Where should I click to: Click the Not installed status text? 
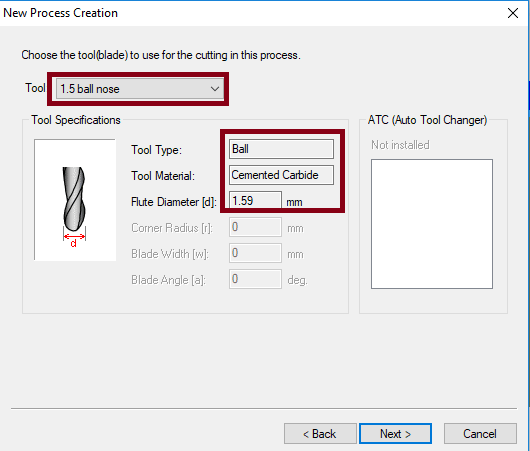coord(400,145)
